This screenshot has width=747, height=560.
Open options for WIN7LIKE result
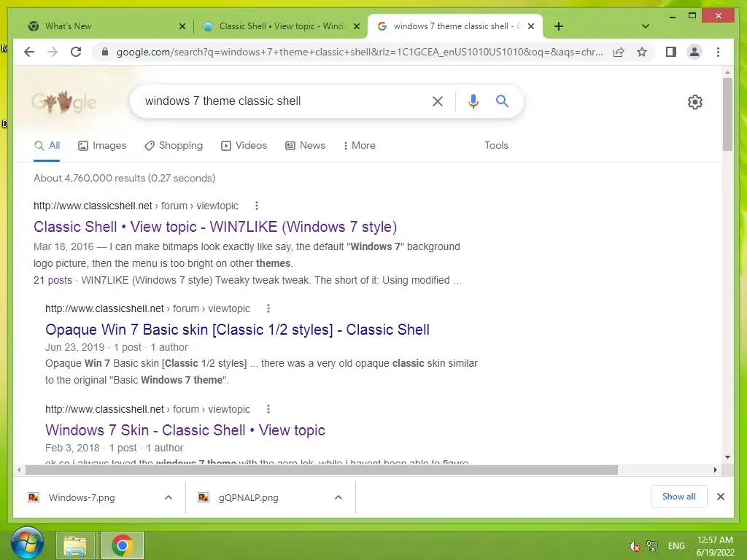(x=257, y=206)
